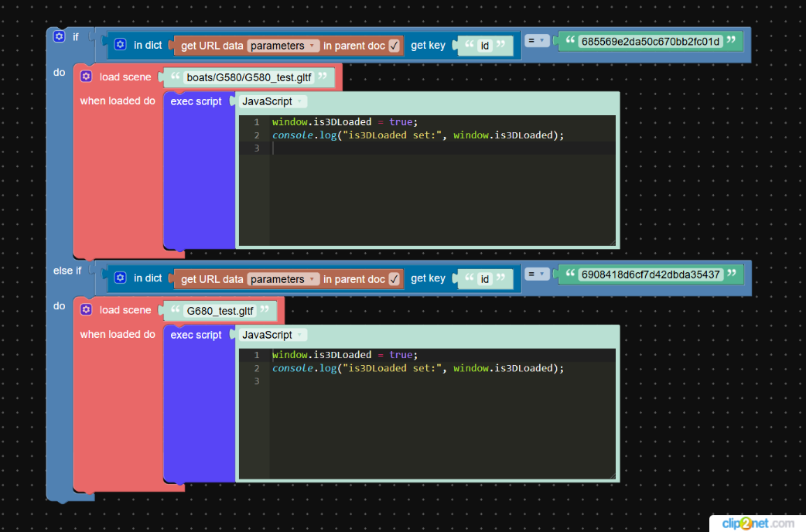Click the gear icon on the else-if in dict block
This screenshot has width=806, height=532.
(x=120, y=278)
